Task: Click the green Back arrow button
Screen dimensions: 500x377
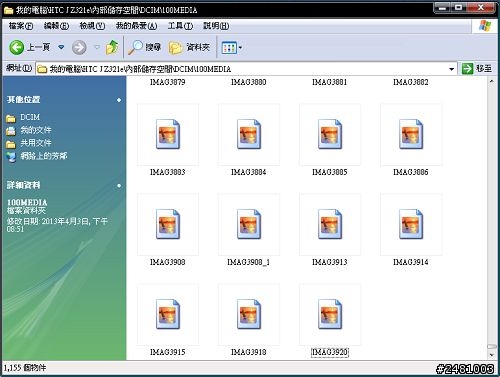Action: (x=16, y=47)
